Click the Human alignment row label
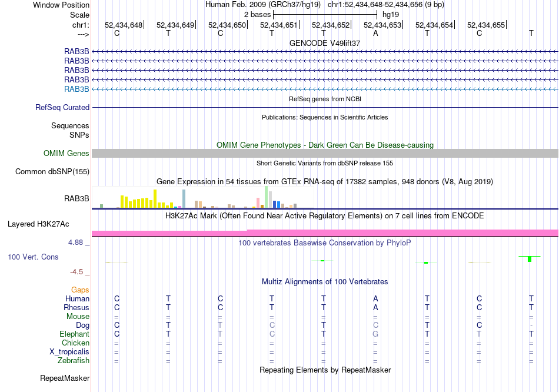 [77, 298]
